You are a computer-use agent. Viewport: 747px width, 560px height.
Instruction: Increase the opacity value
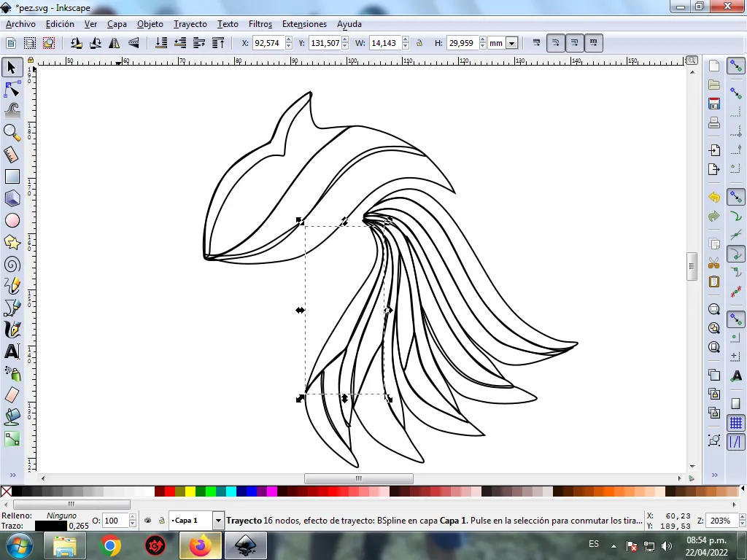point(133,517)
